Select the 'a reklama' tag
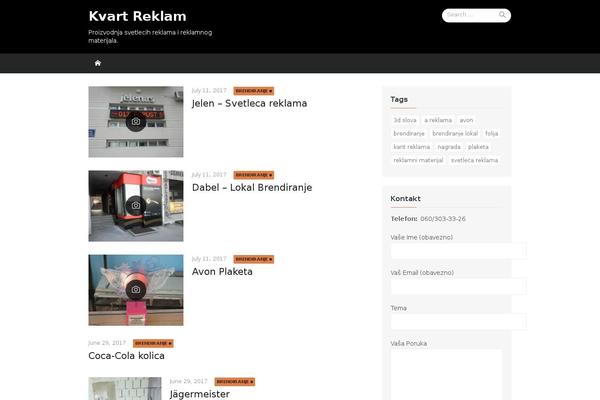This screenshot has width=600, height=400. [x=438, y=120]
